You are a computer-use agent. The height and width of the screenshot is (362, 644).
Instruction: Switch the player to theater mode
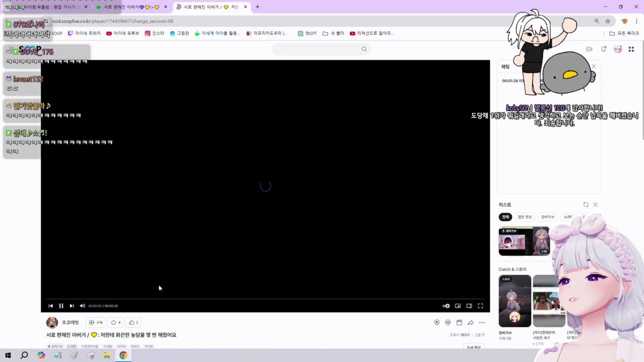point(469,306)
